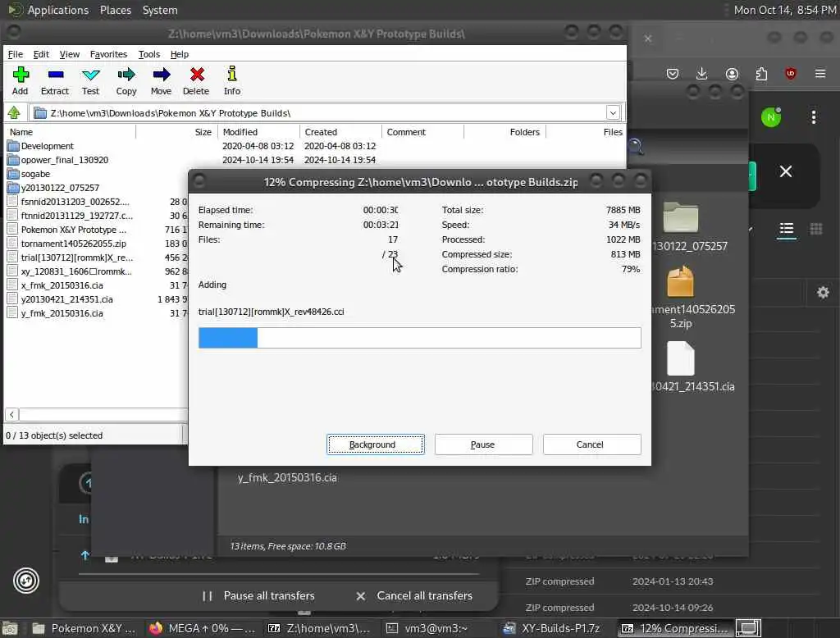Click the red Delete toolbar icon

(197, 80)
